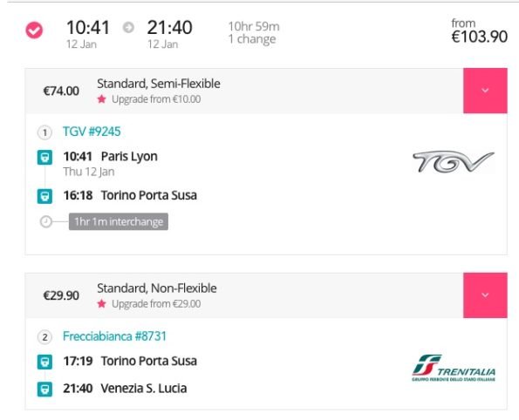This screenshot has width=519, height=420.
Task: Expand the €74.00 Semi-Flexible fare dropdown
Action: tap(485, 91)
